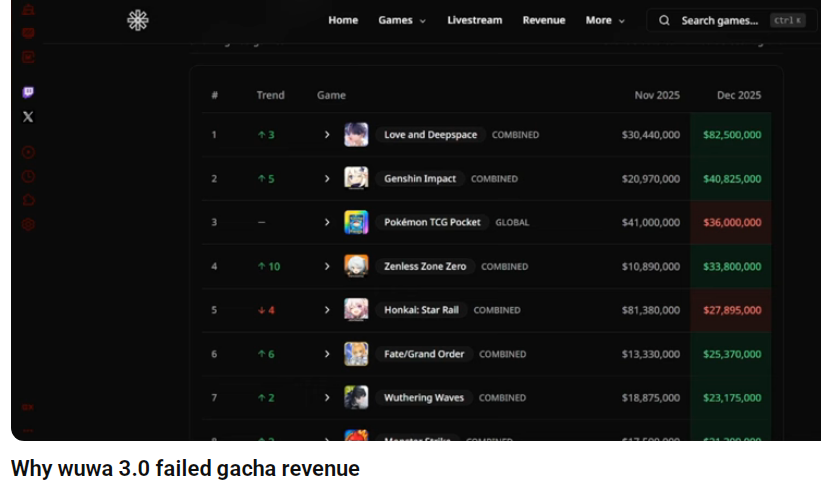Viewport: 821px width, 487px height.
Task: Open the Livestream nav item
Action: 474,20
